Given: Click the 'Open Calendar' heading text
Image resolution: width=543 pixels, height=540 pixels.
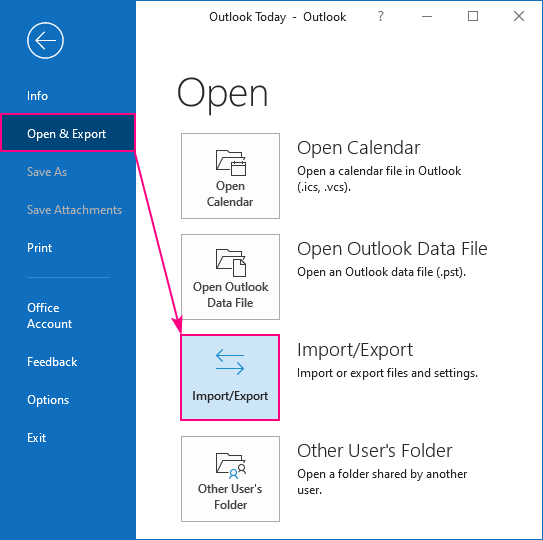Looking at the screenshot, I should coord(358,148).
